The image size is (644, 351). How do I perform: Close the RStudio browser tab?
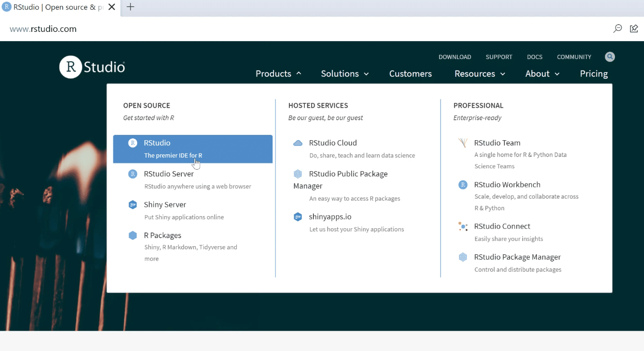pos(112,7)
